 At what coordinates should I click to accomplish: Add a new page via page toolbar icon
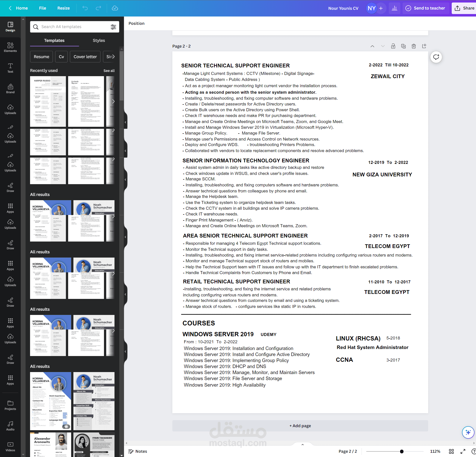pos(424,46)
